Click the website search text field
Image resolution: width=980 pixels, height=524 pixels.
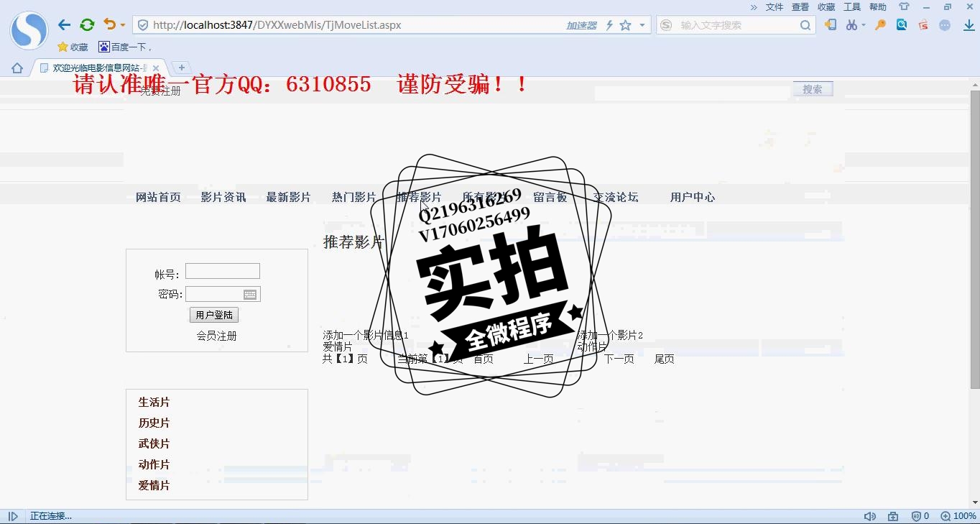coord(692,93)
